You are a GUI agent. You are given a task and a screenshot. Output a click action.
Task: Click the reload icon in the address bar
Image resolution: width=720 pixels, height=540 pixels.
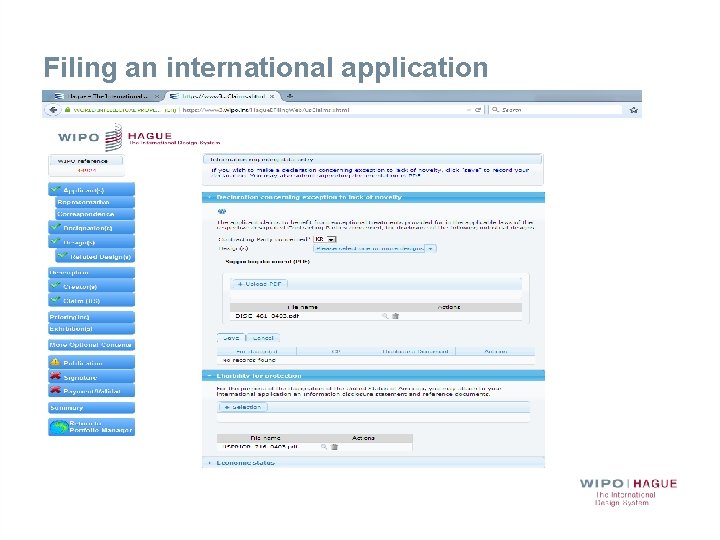tap(478, 110)
